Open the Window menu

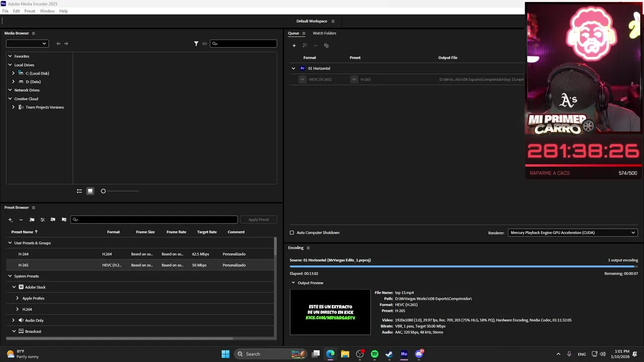click(x=47, y=11)
